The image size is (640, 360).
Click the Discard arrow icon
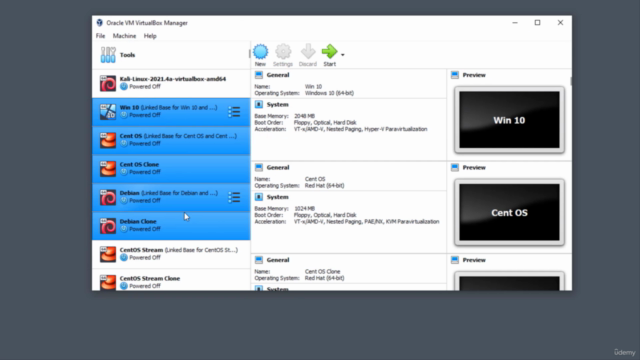click(x=308, y=52)
